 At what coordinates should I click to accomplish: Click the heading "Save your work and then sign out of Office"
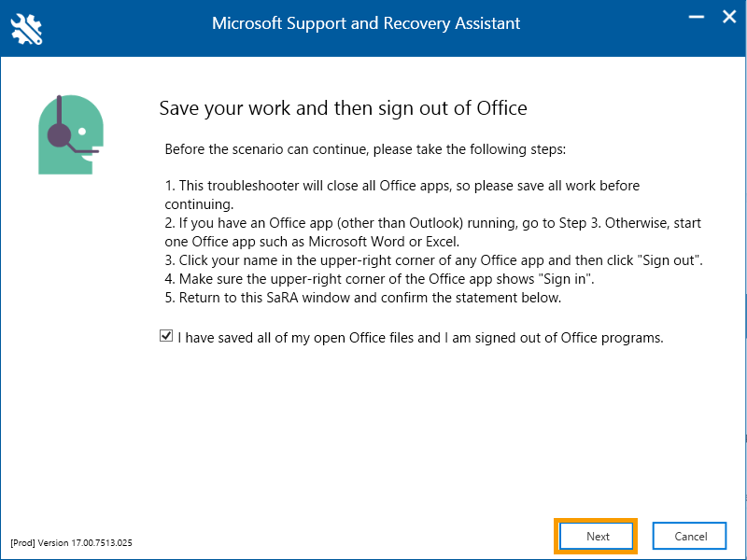[343, 108]
